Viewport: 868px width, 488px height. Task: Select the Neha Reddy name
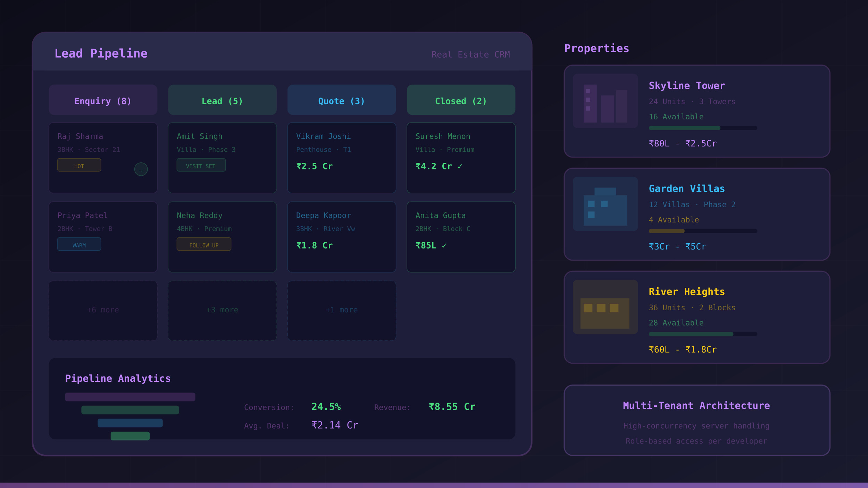pos(199,216)
